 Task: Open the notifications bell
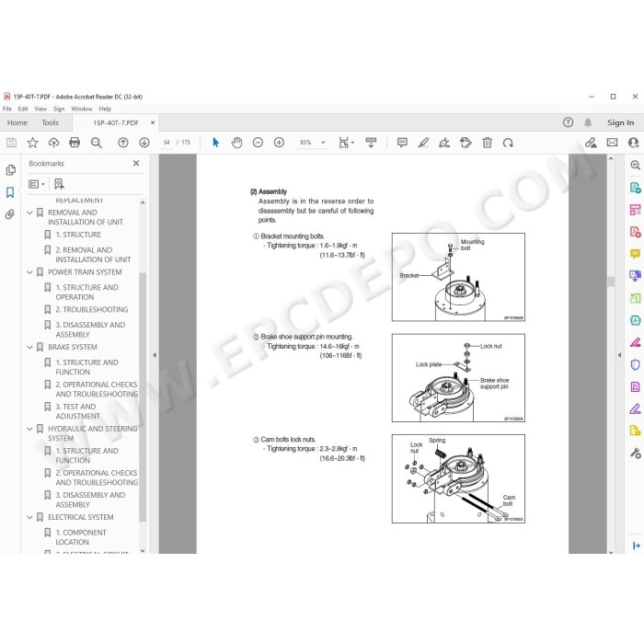point(588,122)
